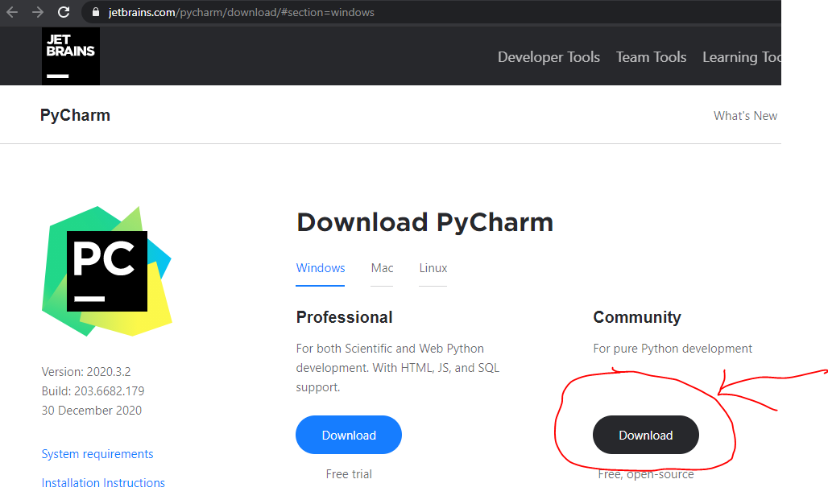828x504 pixels.
Task: Click the PyCharm product title link
Action: coord(75,115)
